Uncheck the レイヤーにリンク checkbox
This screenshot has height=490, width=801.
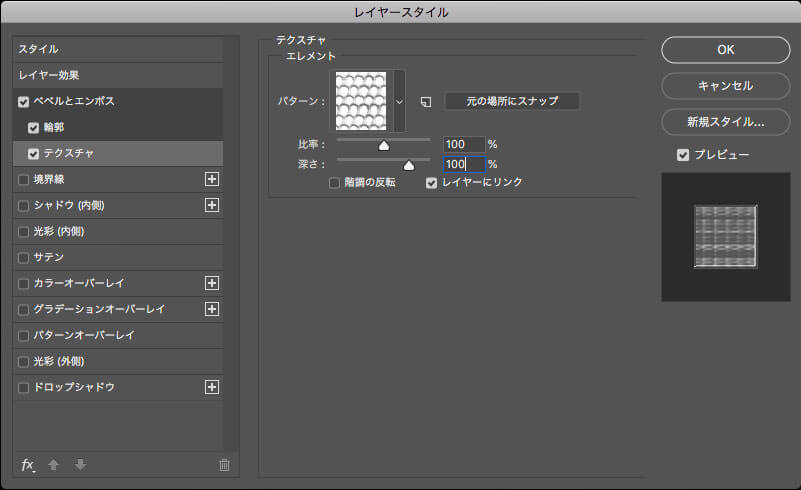(x=432, y=183)
